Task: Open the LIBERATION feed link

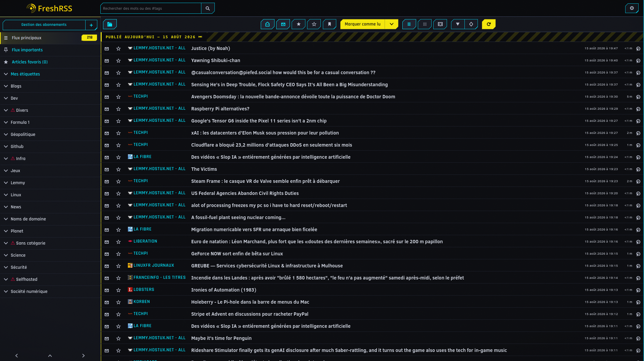Action: [145, 241]
